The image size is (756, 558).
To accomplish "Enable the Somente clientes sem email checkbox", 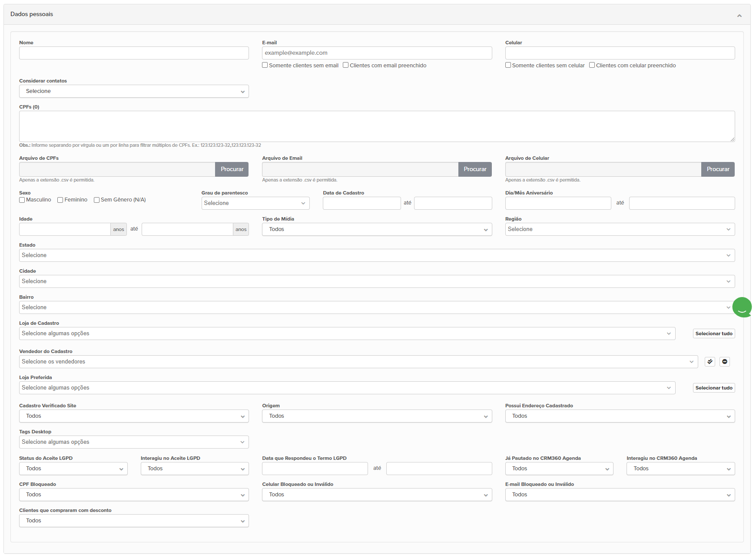I will click(x=265, y=65).
